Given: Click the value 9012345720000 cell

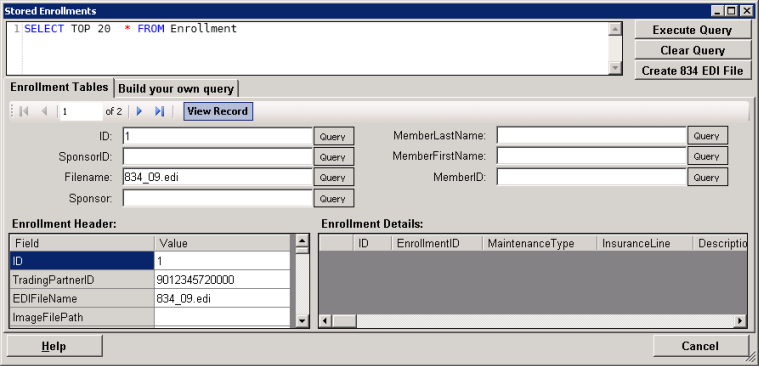Looking at the screenshot, I should [x=222, y=280].
